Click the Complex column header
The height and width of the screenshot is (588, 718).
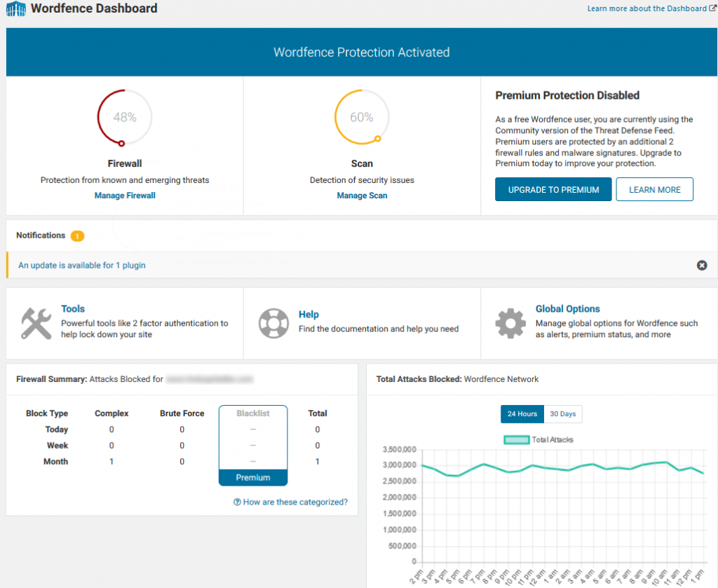[x=111, y=413]
